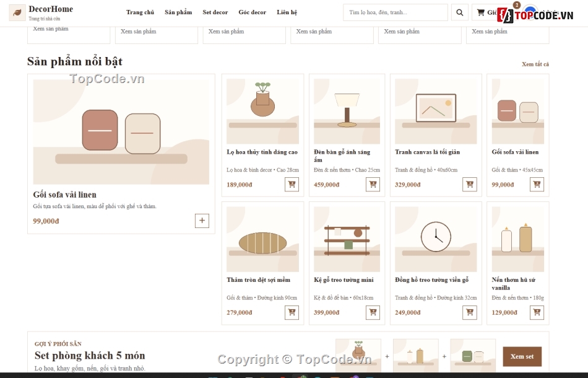Open the Liên hệ menu
The image size is (588, 378).
pyautogui.click(x=287, y=12)
